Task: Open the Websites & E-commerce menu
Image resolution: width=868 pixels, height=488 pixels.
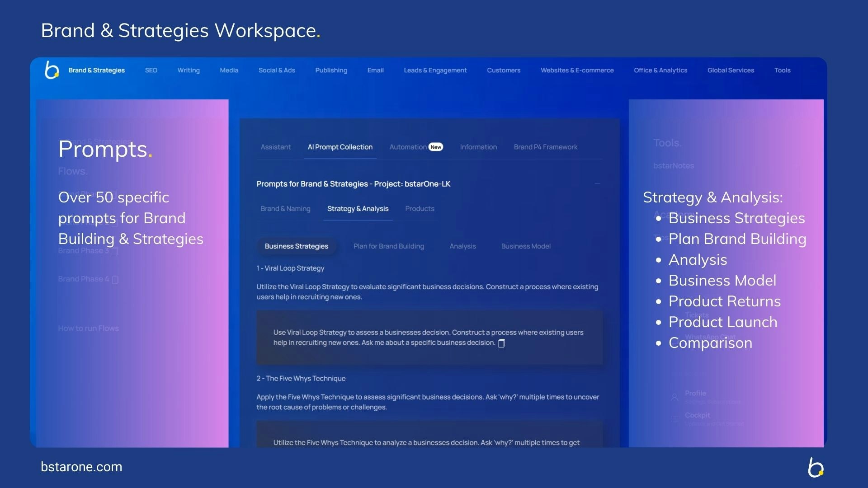Action: (577, 70)
